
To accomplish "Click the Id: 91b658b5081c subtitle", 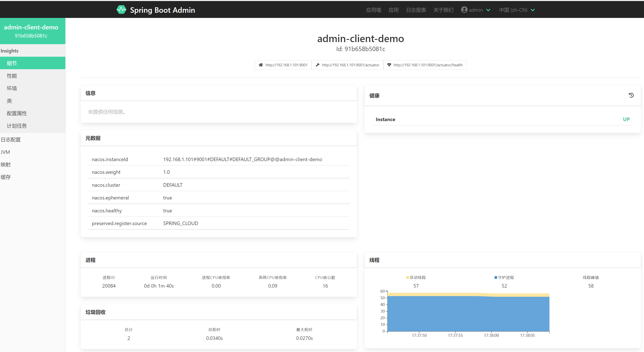I will pos(361,49).
